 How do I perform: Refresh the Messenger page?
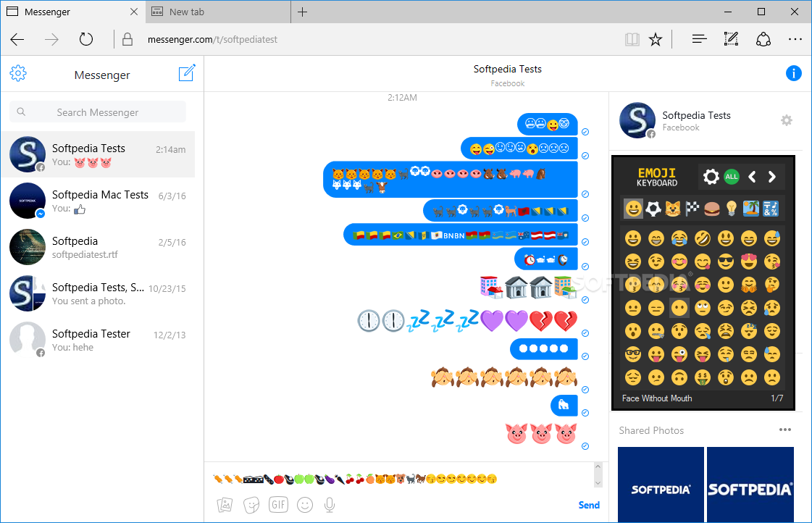(86, 39)
